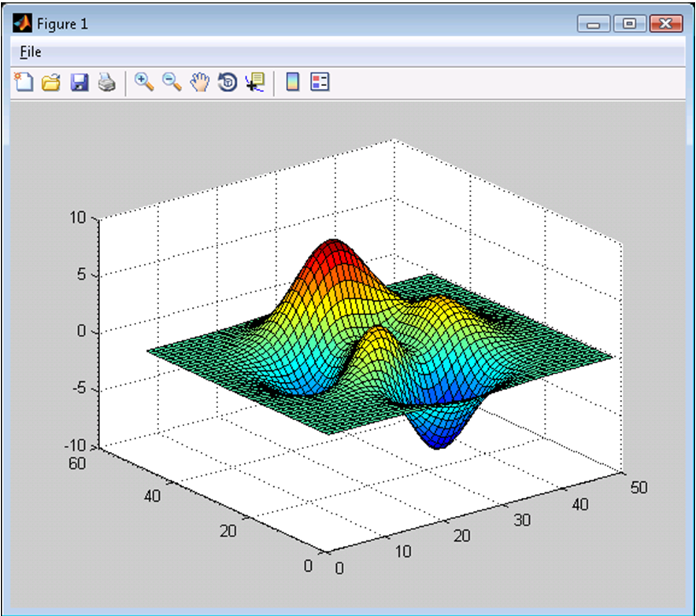The image size is (696, 616).
Task: Select the Zoom Out magnifier tool
Action: [172, 82]
